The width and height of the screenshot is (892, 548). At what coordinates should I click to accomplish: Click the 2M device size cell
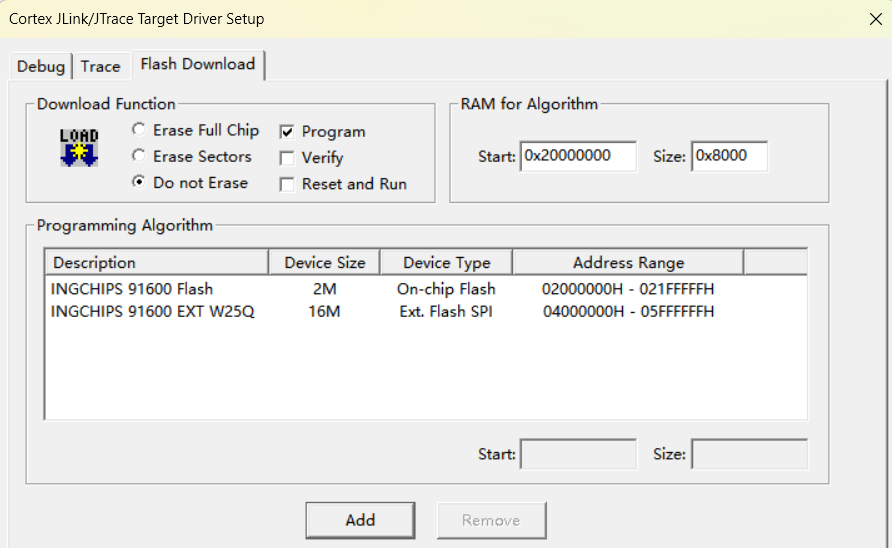click(324, 289)
